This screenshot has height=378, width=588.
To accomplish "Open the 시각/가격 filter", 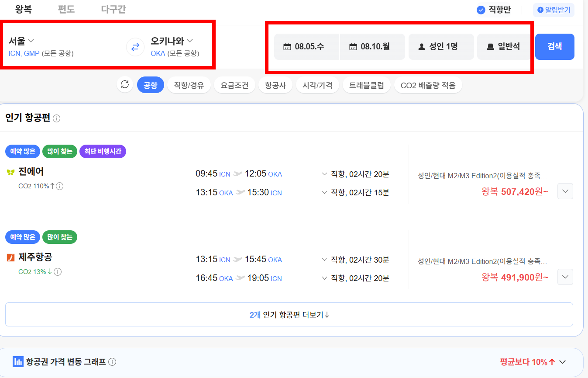I will 318,85.
